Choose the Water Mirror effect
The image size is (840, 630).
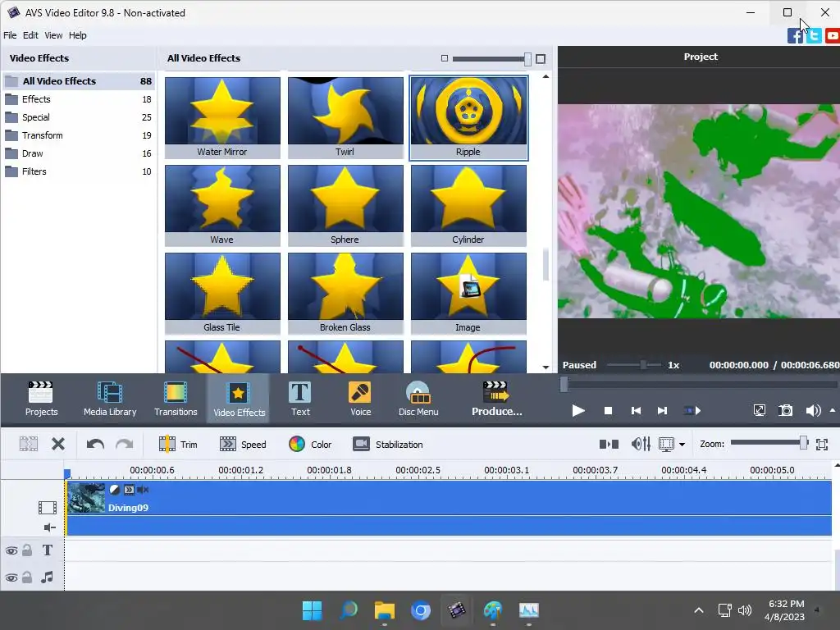pos(222,117)
